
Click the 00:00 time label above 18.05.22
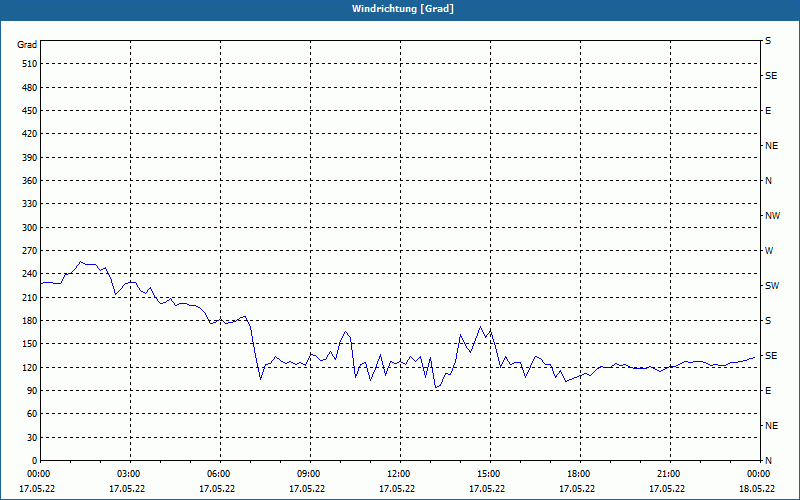pyautogui.click(x=759, y=474)
